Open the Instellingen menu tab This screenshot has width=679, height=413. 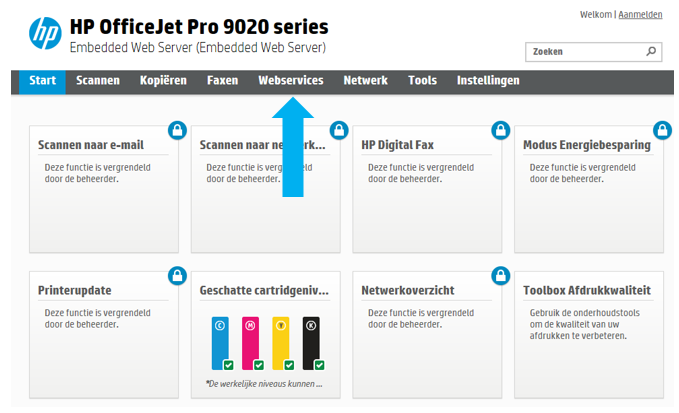coord(488,81)
